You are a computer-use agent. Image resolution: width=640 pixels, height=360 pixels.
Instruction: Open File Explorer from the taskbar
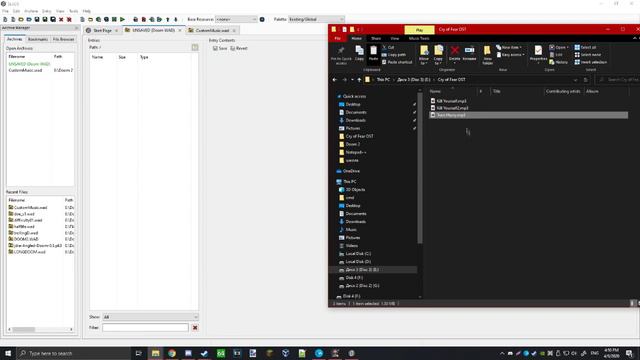156,353
